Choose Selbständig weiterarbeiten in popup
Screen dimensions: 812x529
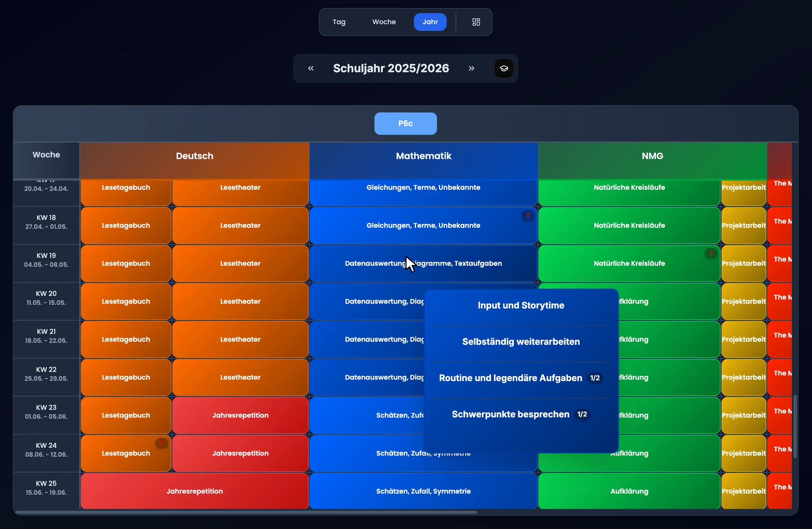point(521,342)
